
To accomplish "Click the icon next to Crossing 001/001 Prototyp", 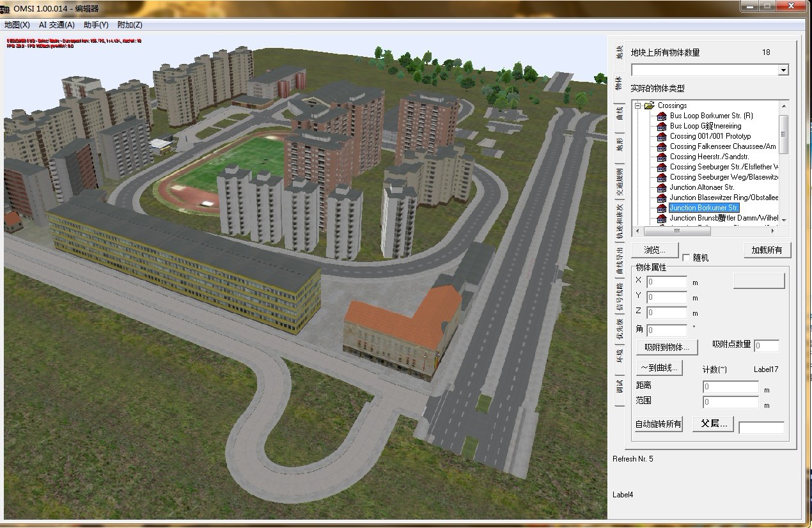I will [662, 136].
